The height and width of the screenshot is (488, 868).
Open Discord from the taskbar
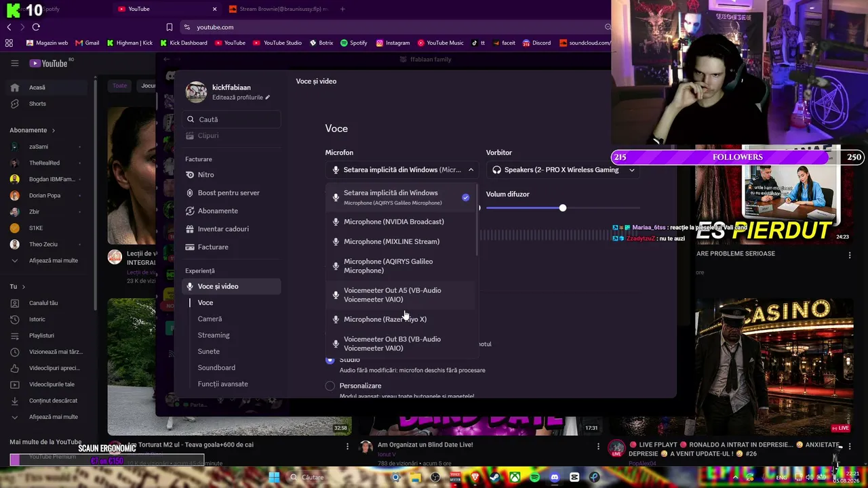(x=555, y=477)
